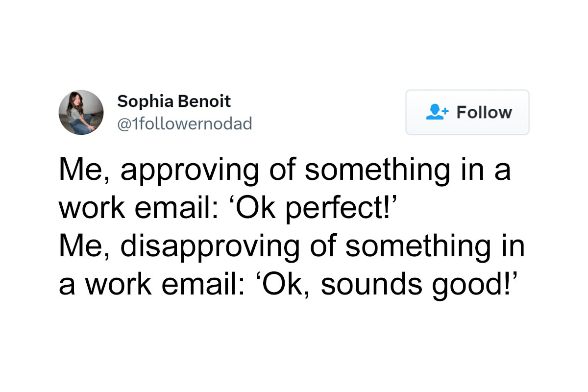Viewport: 588px width, 392px height.
Task: Click inside the Follow button border
Action: [x=466, y=112]
